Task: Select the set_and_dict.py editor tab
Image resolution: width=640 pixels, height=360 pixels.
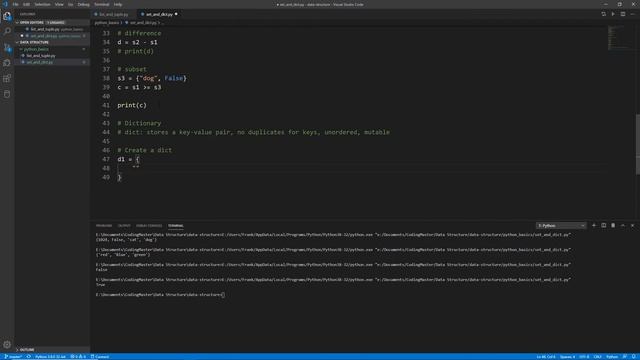Action: point(159,14)
